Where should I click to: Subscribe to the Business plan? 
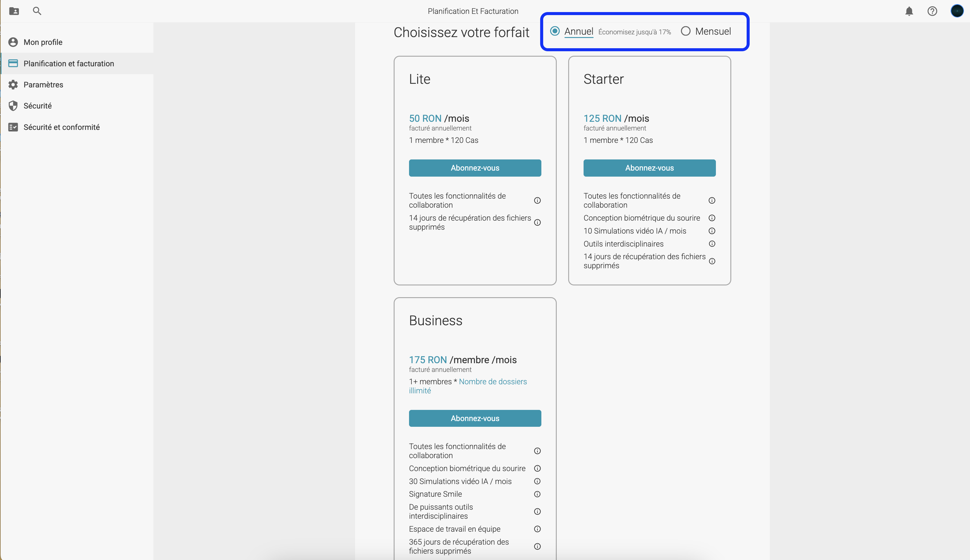pos(475,418)
